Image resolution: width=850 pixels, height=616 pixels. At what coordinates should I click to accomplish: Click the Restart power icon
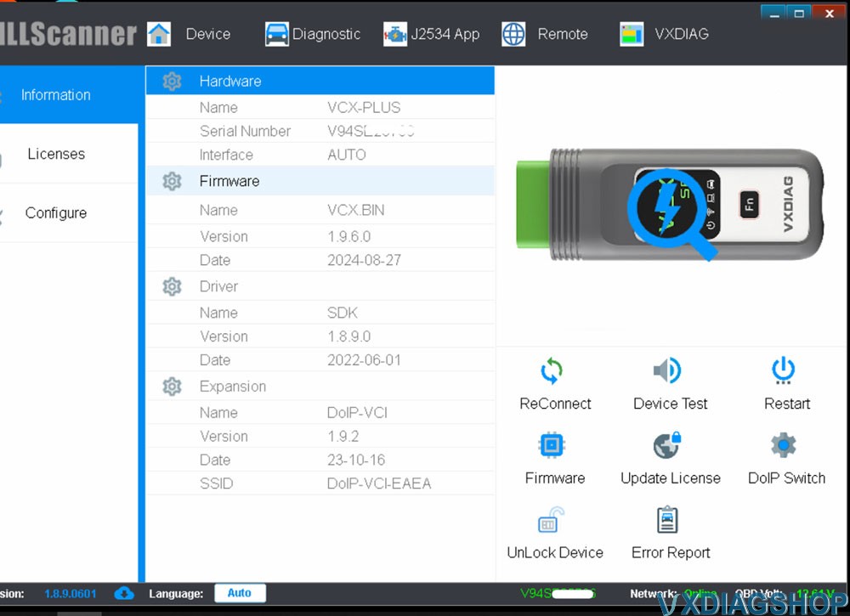[784, 370]
